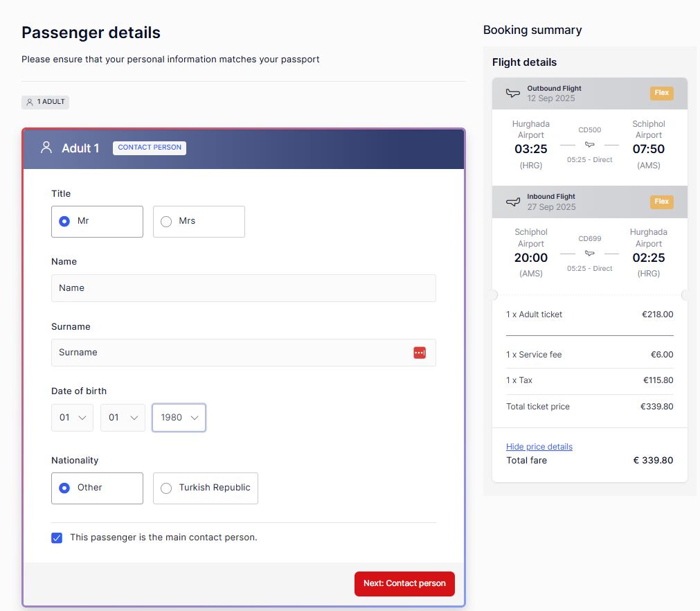Screen dimensions: 700x611
Task: Click the Adult 1 person icon in header
Action: coord(46,148)
